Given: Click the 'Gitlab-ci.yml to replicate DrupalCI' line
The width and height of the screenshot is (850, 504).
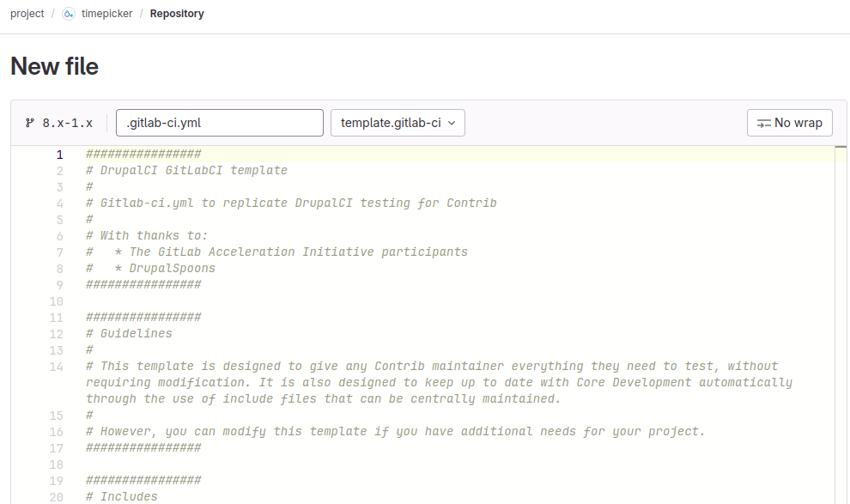Looking at the screenshot, I should tap(291, 203).
